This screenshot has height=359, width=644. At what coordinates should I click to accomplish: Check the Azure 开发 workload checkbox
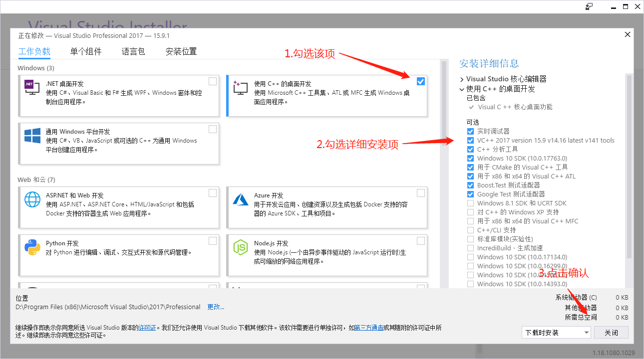421,193
